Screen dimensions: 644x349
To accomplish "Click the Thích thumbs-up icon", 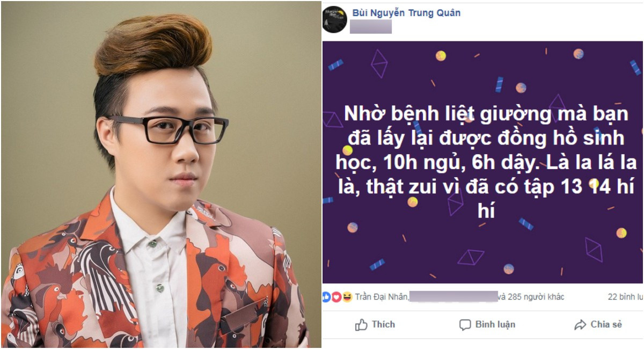I will (361, 325).
